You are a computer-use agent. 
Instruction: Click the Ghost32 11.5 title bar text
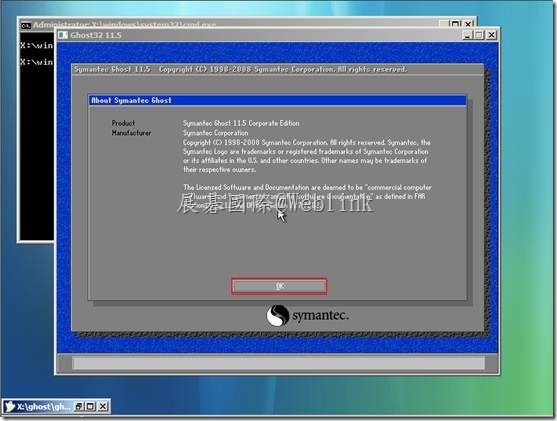click(96, 35)
